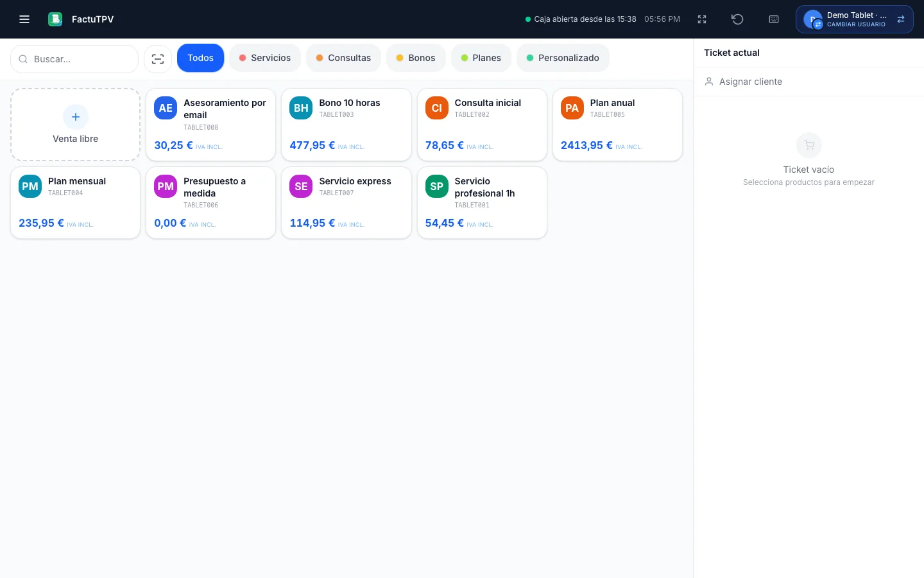This screenshot has width=924, height=578.
Task: Open the barcode scanner button
Action: tap(158, 59)
